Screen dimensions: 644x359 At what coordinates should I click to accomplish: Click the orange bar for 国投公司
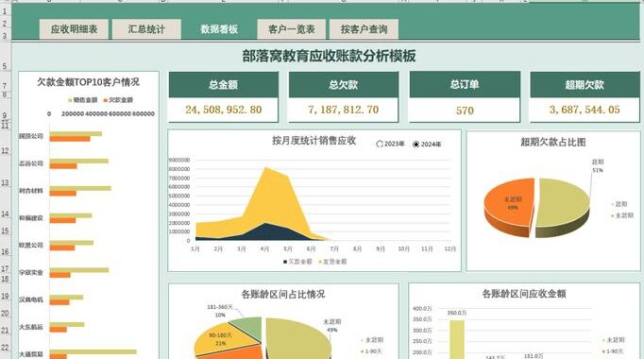click(70, 139)
